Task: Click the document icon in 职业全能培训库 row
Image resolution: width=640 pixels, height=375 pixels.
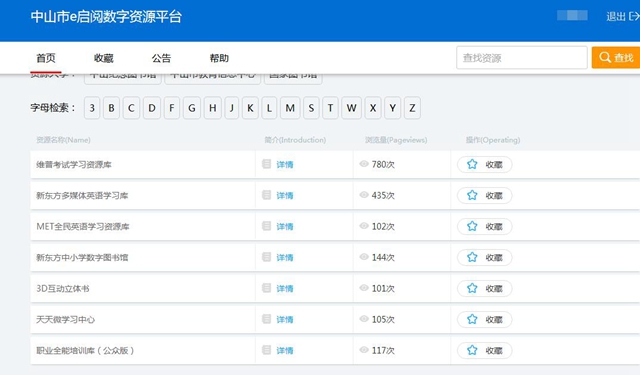Action: pyautogui.click(x=267, y=350)
